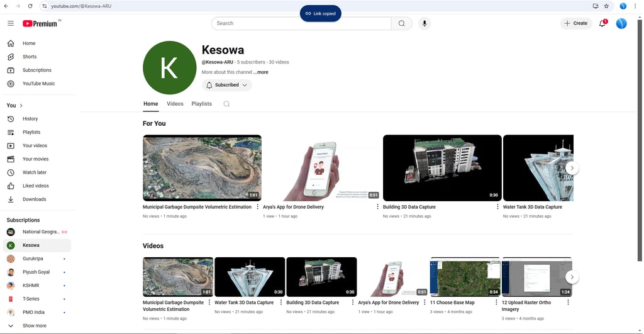
Task: Open PMO India subscription
Action: click(x=38, y=312)
